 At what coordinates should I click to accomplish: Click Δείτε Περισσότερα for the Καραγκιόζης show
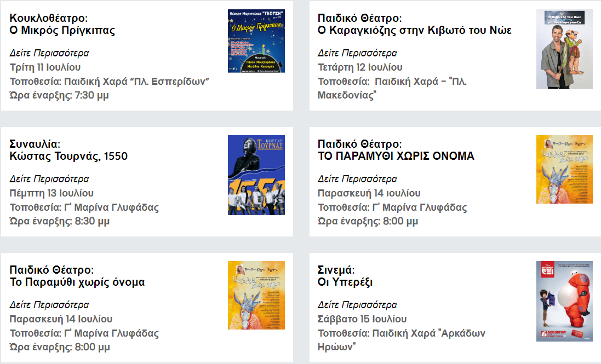pyautogui.click(x=357, y=53)
